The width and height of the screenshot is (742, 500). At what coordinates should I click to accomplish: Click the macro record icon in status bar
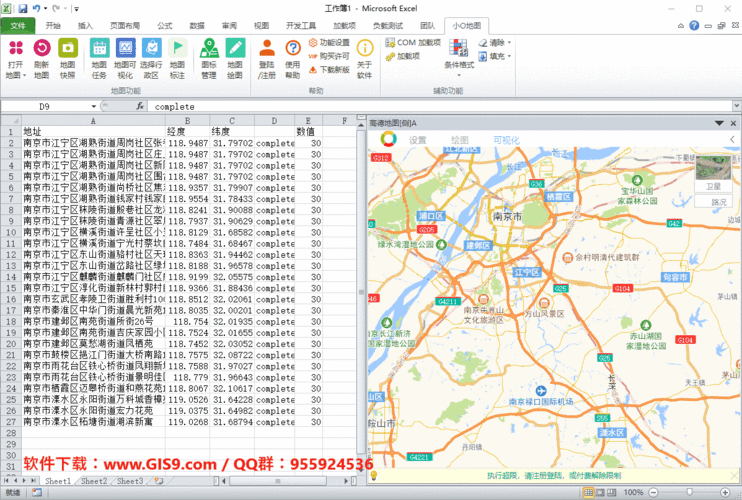[x=36, y=492]
